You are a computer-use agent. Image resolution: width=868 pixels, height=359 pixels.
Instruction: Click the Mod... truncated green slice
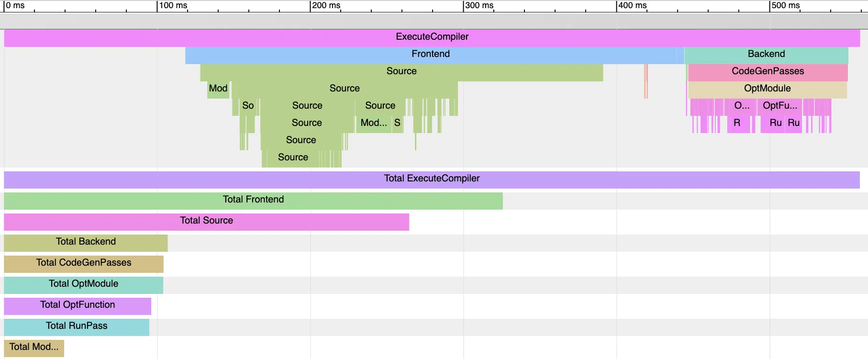tap(373, 123)
